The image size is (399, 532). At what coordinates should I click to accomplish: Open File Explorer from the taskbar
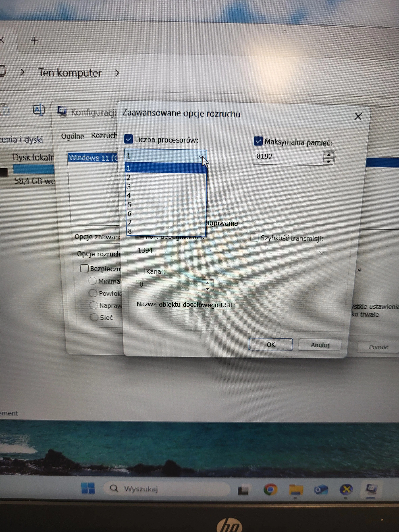[296, 489]
